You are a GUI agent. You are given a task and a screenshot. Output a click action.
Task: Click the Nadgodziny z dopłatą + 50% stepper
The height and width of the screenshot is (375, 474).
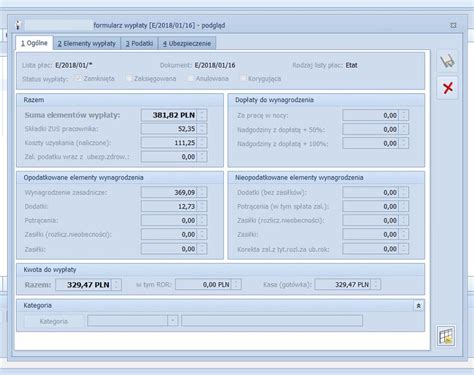click(x=404, y=129)
